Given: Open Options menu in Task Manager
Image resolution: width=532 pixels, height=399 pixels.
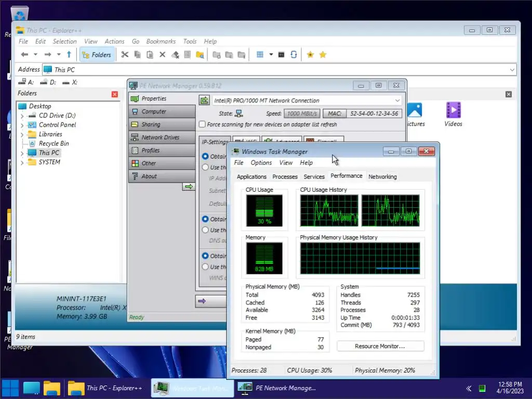Looking at the screenshot, I should coord(261,163).
